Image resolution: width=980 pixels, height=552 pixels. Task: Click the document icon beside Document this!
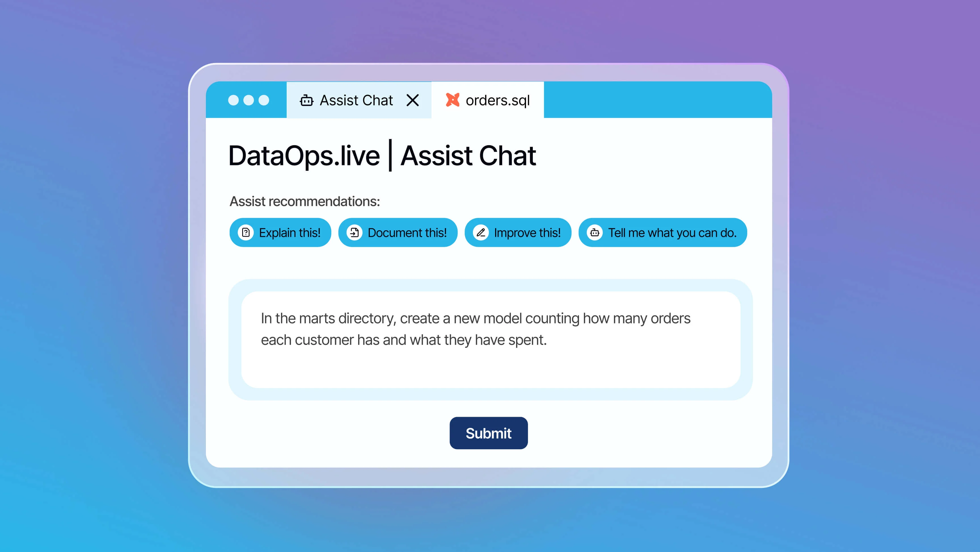[354, 233]
